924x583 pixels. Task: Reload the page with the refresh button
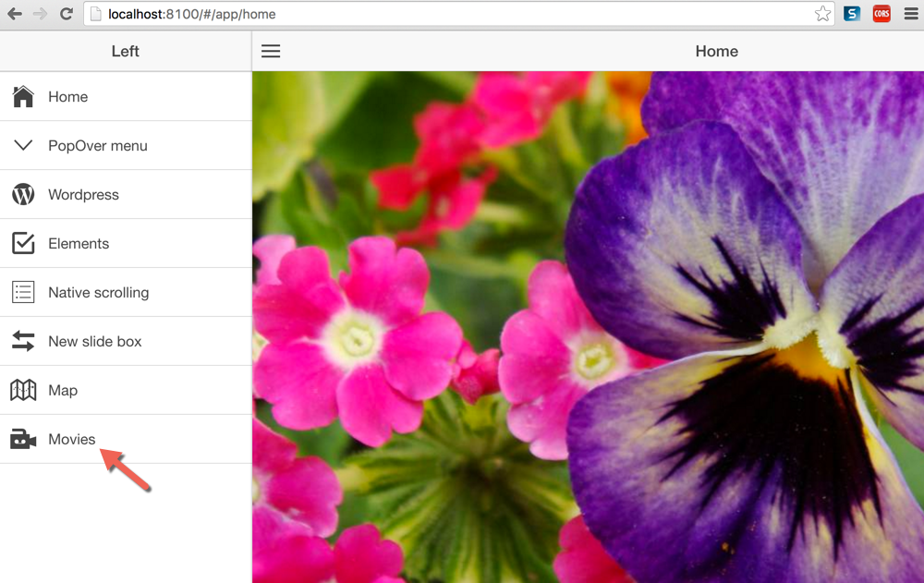[66, 14]
